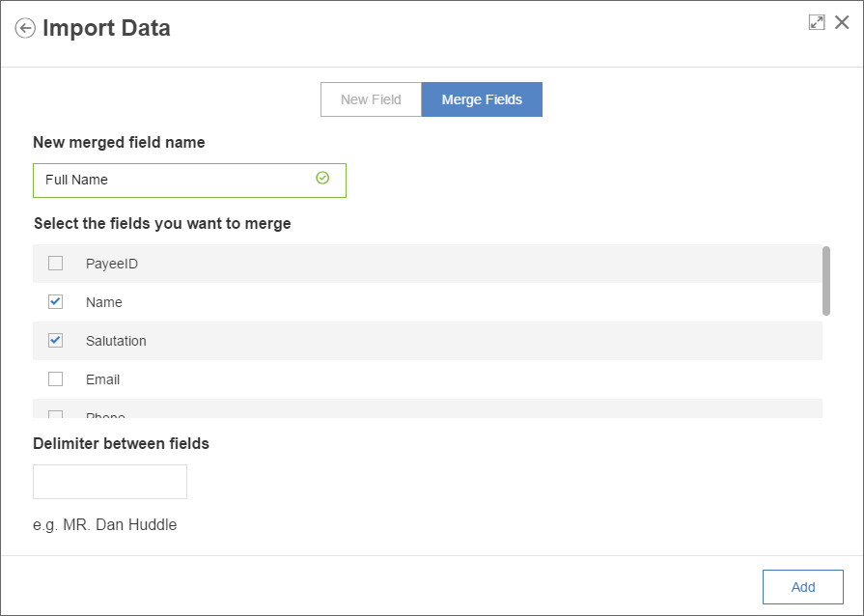Click the Add button

803,587
